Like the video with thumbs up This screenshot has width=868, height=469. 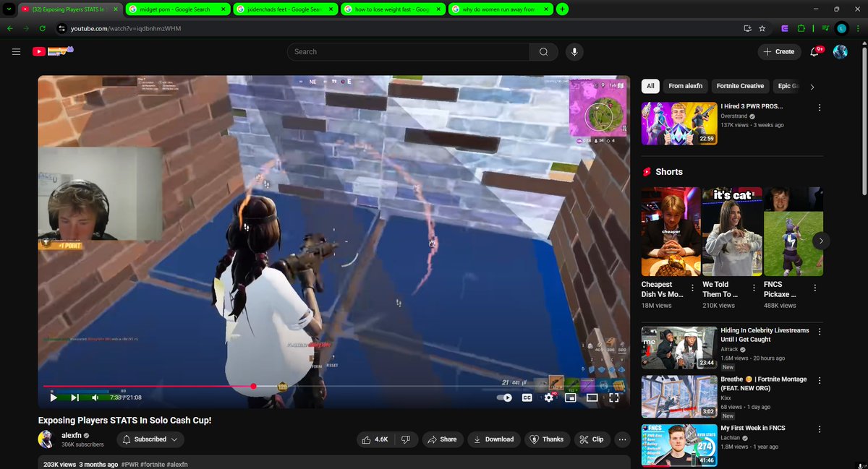click(375, 439)
